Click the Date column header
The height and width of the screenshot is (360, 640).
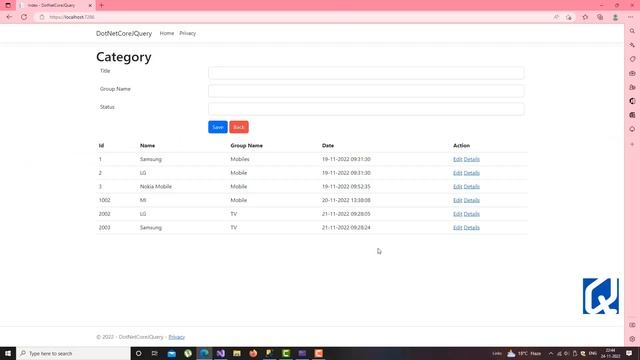point(328,146)
